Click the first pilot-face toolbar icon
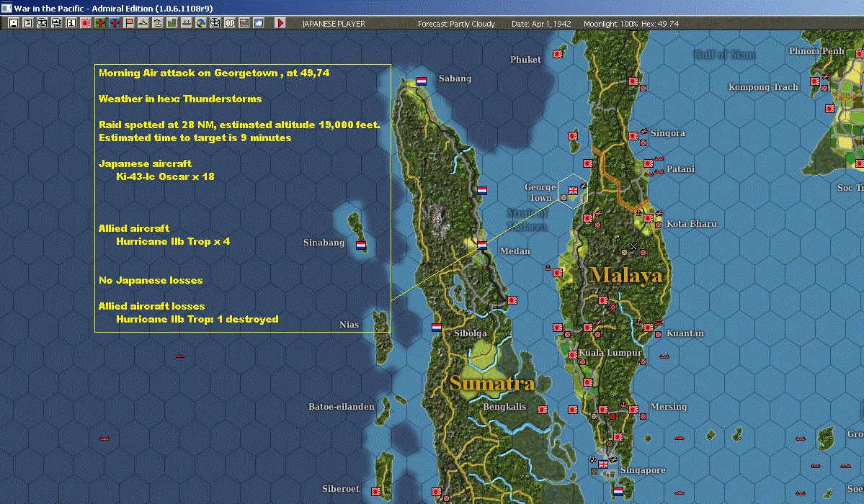Image resolution: width=864 pixels, height=504 pixels. tap(43, 23)
